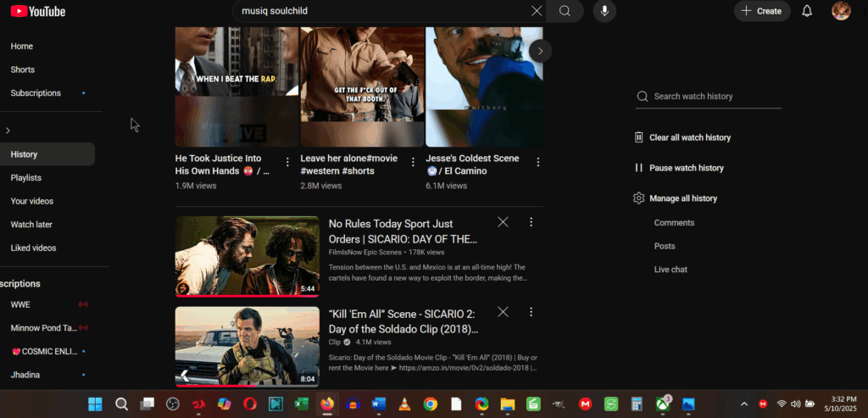868x418 pixels.
Task: Remove 'No Rules Today' video from history
Action: point(503,222)
